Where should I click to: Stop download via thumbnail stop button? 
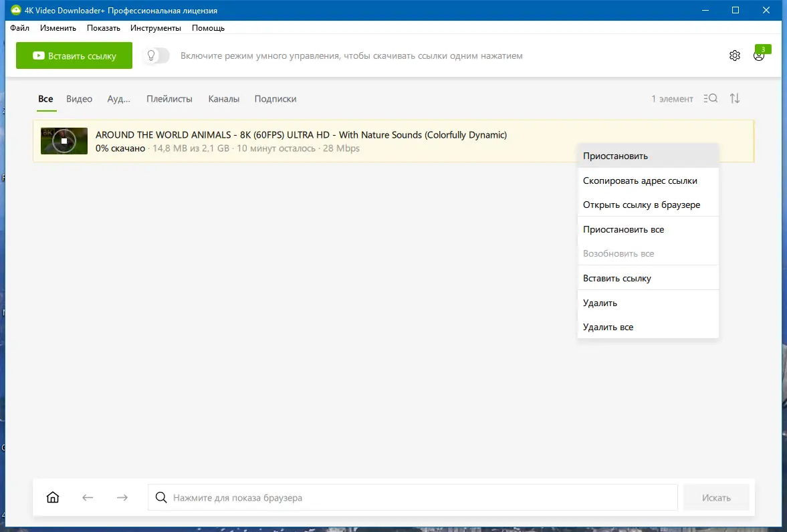(64, 141)
